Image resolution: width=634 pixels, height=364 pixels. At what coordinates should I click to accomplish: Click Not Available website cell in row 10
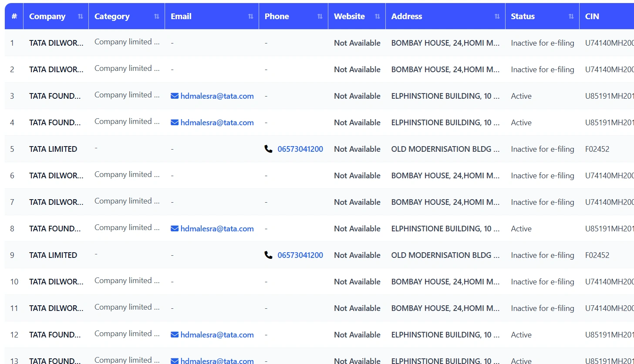tap(357, 282)
